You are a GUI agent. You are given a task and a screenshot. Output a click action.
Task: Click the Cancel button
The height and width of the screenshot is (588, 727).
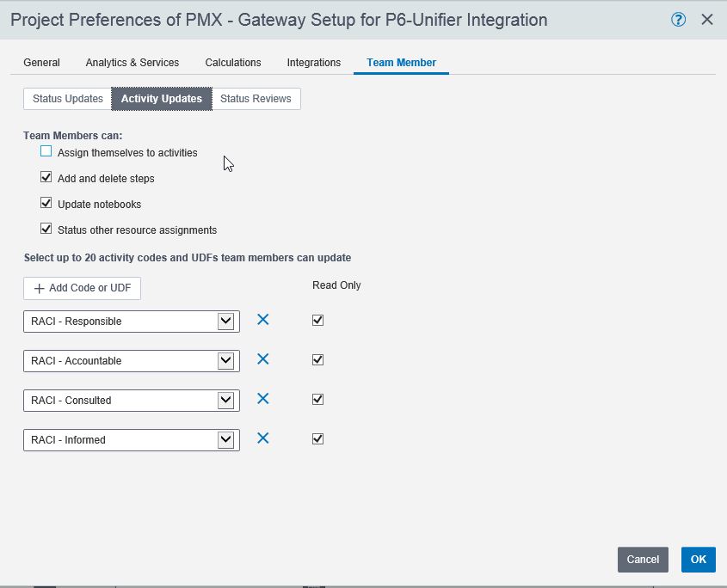tap(643, 560)
